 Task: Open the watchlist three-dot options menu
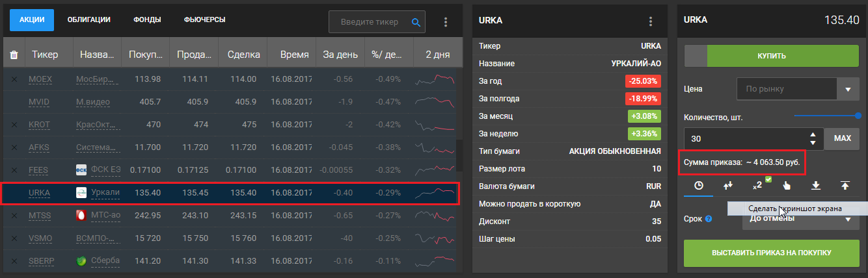point(446,21)
